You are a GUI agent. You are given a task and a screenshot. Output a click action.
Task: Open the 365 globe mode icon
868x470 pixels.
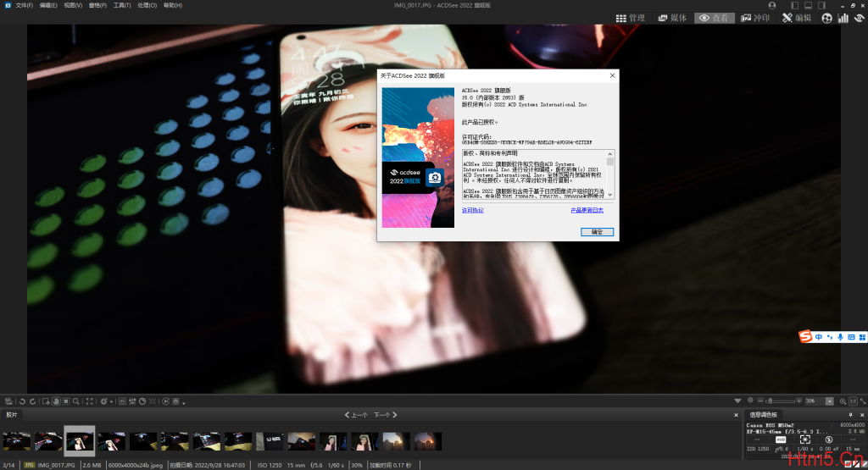click(826, 19)
